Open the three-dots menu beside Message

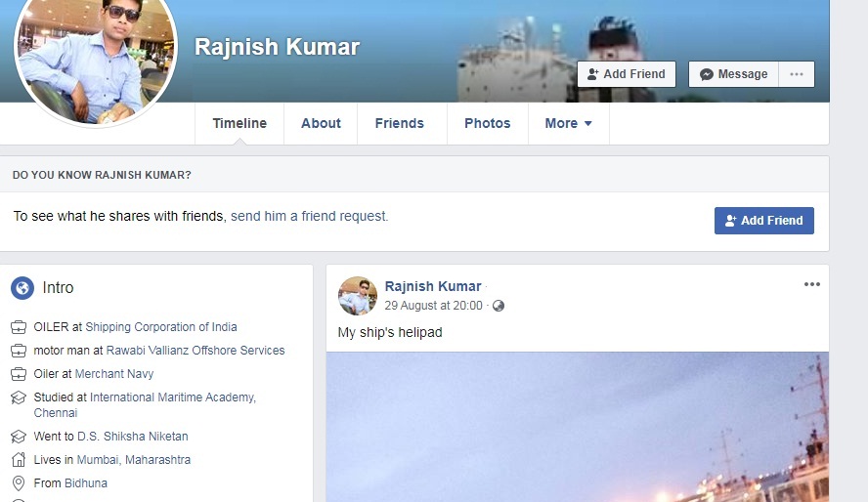tap(797, 74)
